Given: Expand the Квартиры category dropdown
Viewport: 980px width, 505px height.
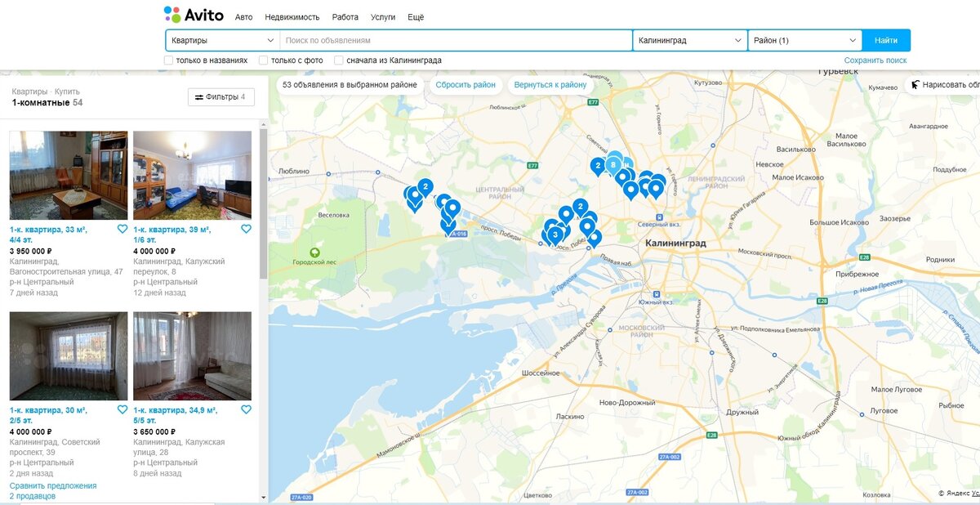Looking at the screenshot, I should pyautogui.click(x=222, y=40).
